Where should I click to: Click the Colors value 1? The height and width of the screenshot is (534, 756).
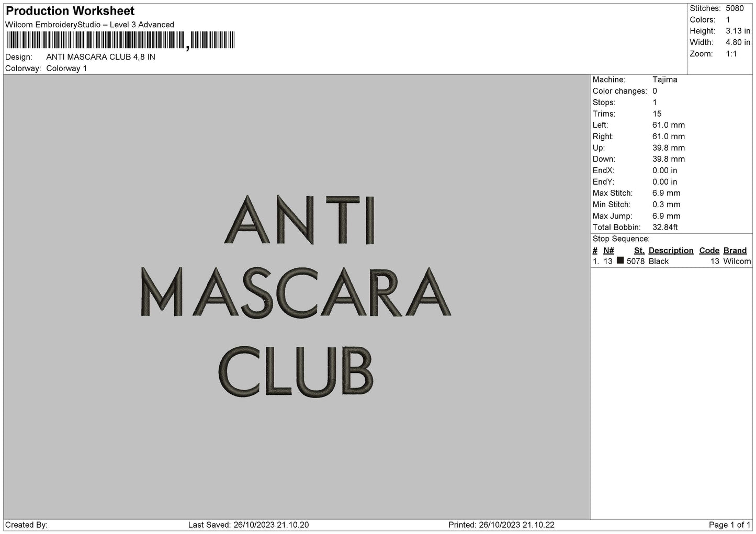pos(728,20)
